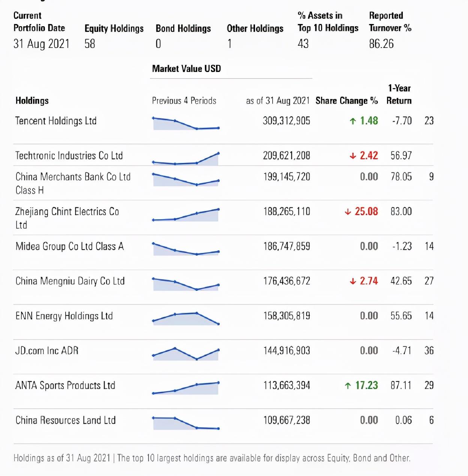Click the Share Change % column header
Image resolution: width=468 pixels, height=476 pixels.
346,101
